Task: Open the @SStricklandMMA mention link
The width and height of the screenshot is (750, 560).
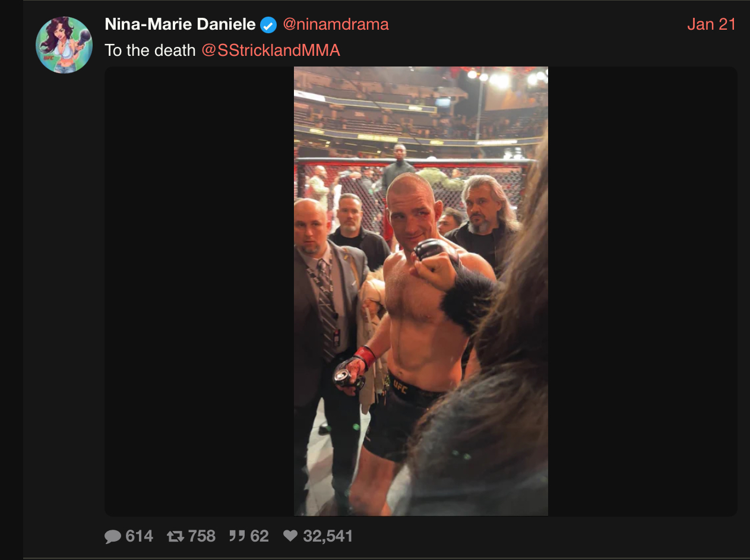Action: pos(271,50)
